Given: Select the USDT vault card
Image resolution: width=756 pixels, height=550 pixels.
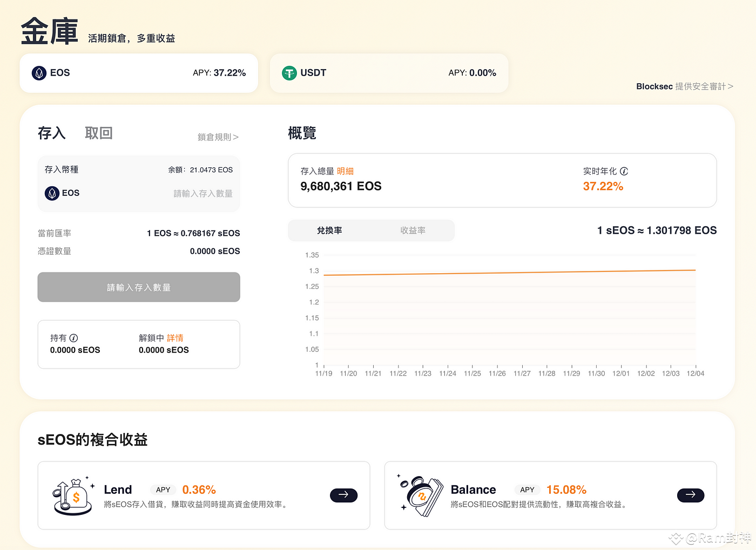Looking at the screenshot, I should coord(389,73).
